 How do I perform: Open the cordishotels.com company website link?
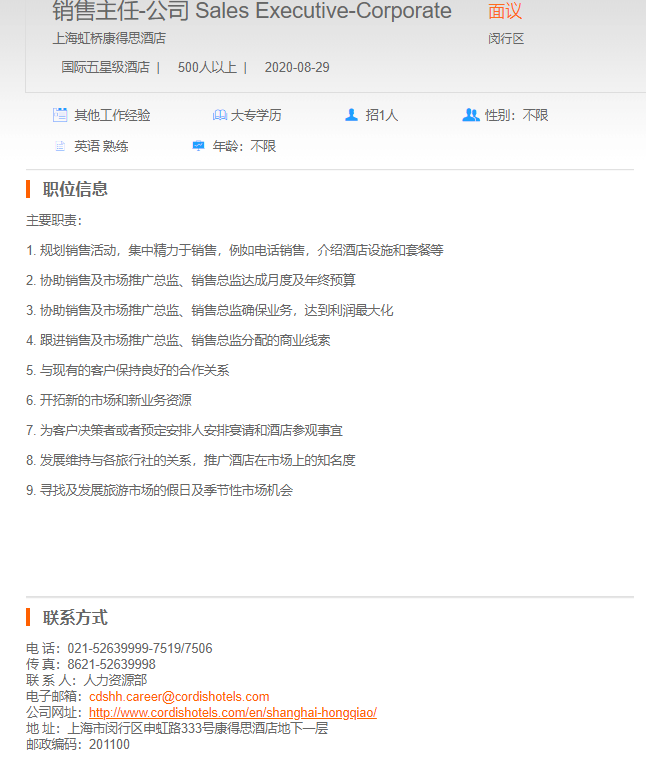tap(232, 712)
